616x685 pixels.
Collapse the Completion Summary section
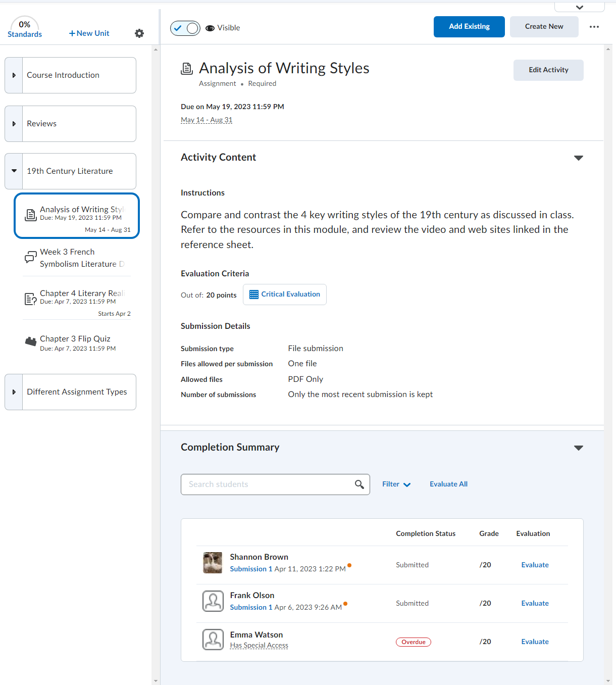(x=579, y=448)
